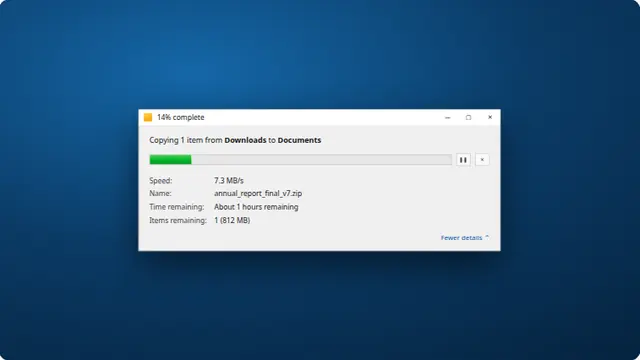Collapse the dialog using Fewer details
This screenshot has height=360, width=640.
tap(464, 238)
